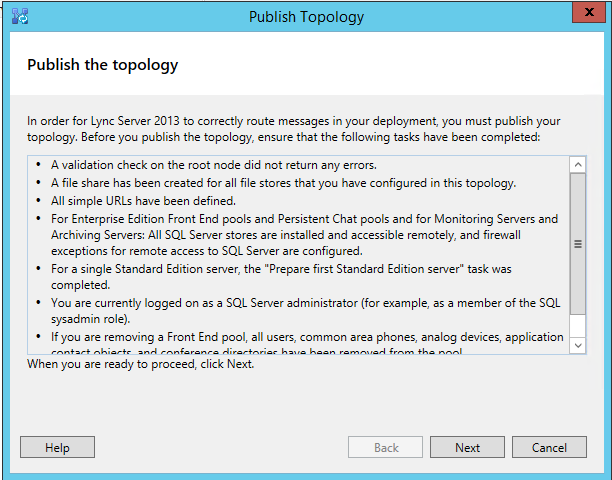612x480 pixels.
Task: Click the scrollbar track below the thumb
Action: click(578, 326)
